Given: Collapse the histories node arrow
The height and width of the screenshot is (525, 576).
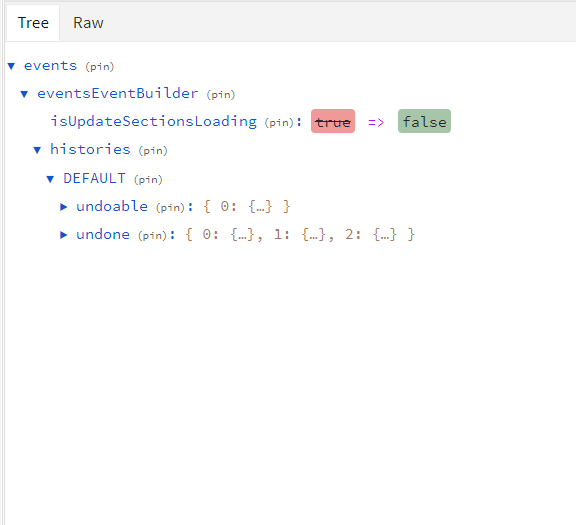Looking at the screenshot, I should (37, 150).
